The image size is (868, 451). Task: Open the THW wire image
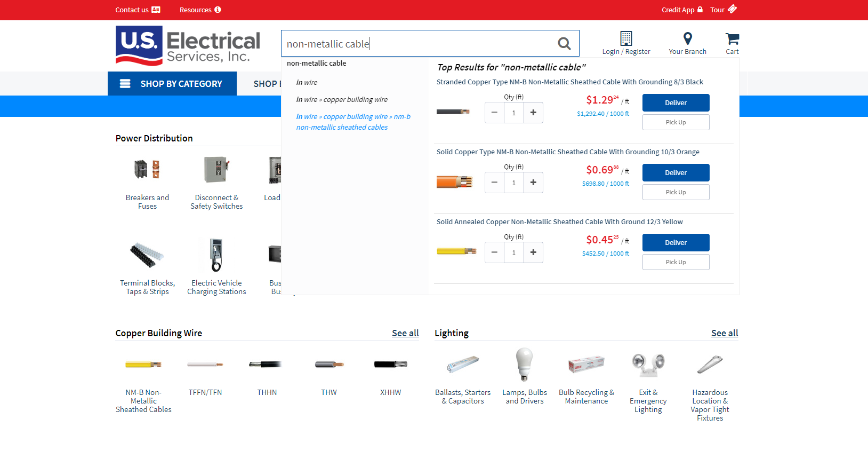pos(329,365)
